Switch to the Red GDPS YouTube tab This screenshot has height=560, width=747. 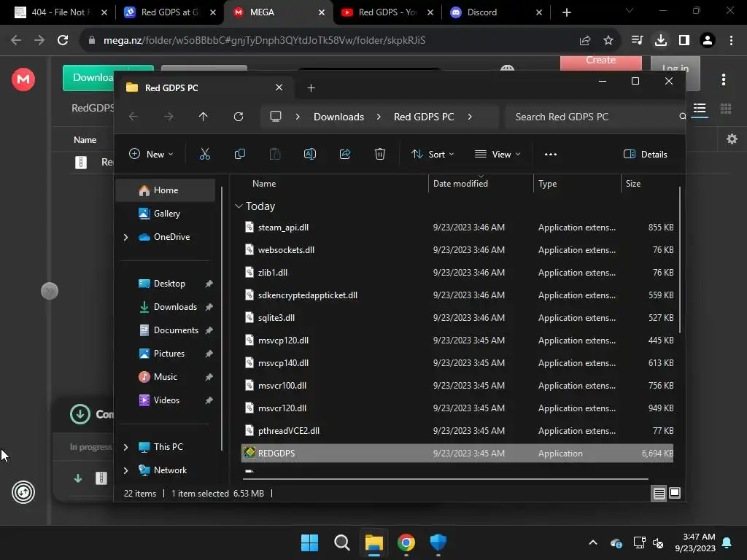click(x=387, y=12)
